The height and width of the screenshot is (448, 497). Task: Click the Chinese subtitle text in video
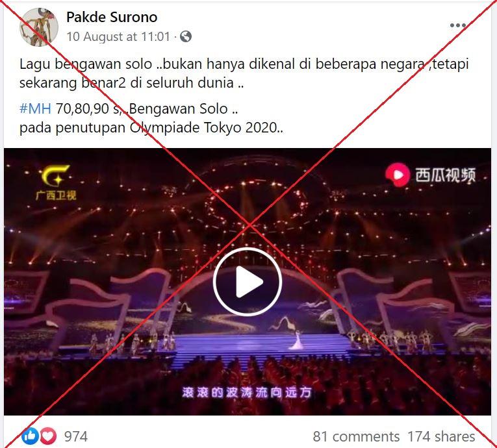[247, 393]
